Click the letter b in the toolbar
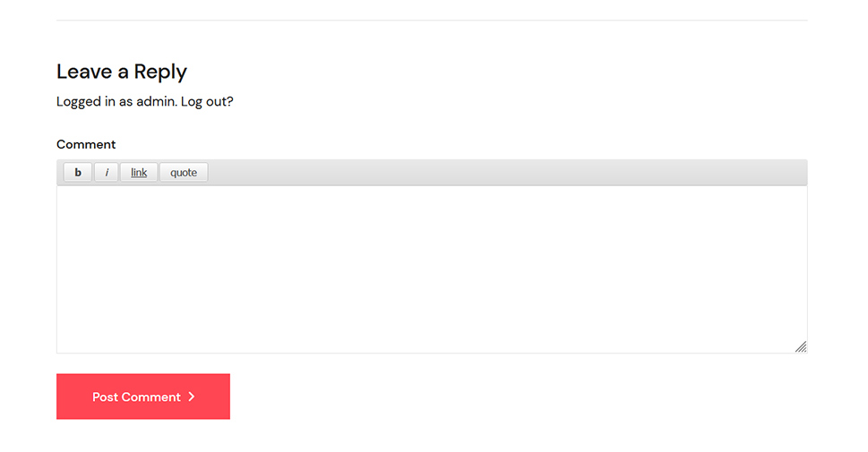Viewport: 868px width, 452px height. [78, 172]
